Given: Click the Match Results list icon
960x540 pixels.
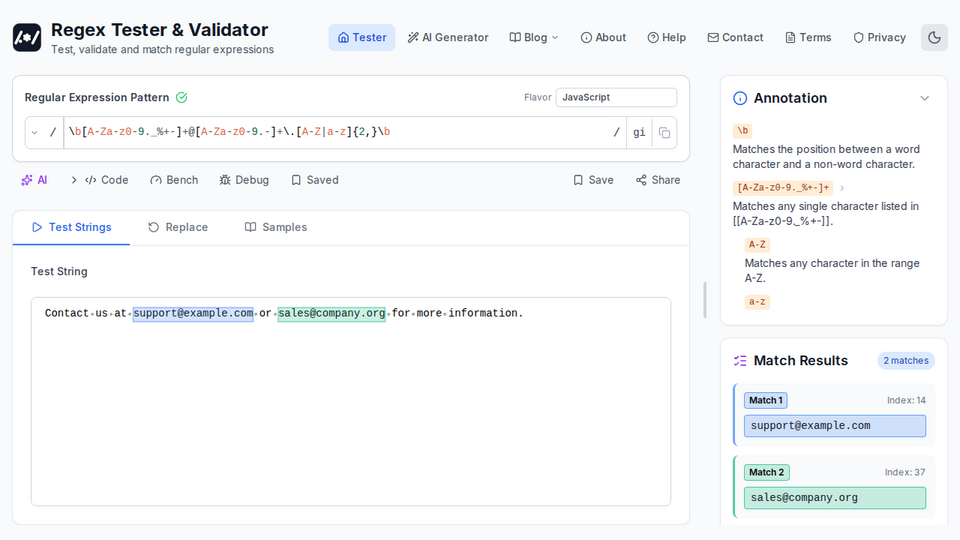Looking at the screenshot, I should point(740,361).
